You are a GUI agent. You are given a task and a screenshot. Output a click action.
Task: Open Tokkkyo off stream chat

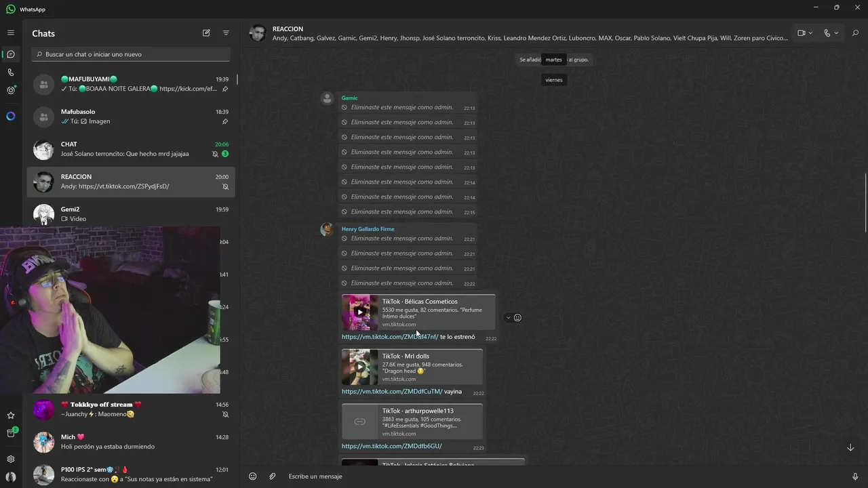click(131, 409)
